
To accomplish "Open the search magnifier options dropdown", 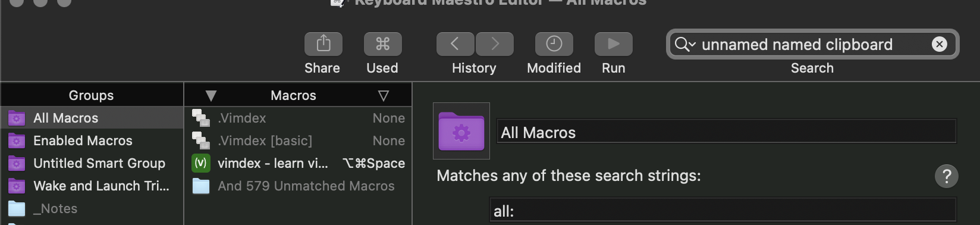I will (684, 45).
